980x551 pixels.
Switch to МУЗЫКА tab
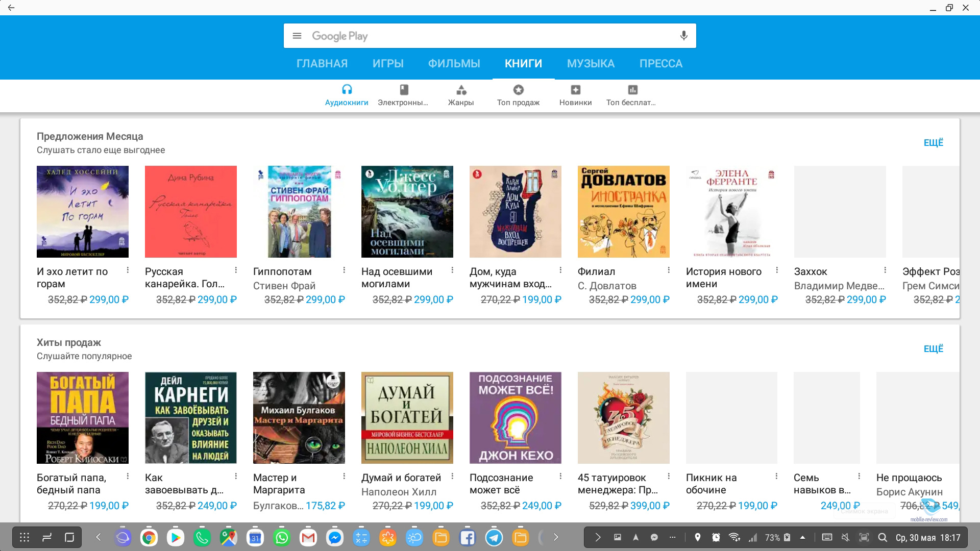pyautogui.click(x=591, y=64)
